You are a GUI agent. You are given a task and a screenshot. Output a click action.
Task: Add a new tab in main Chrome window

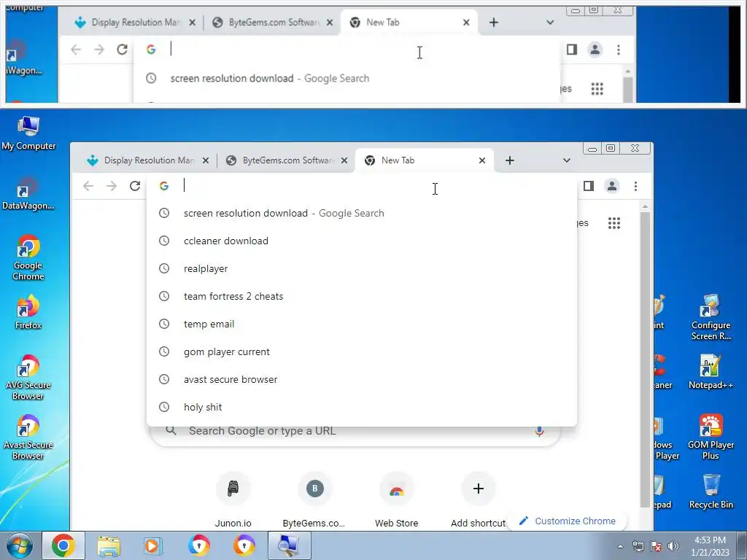(510, 160)
